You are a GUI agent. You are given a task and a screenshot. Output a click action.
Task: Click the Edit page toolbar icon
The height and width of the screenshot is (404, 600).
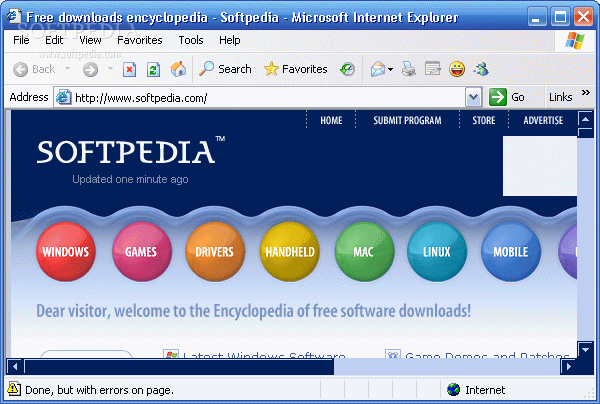click(433, 69)
